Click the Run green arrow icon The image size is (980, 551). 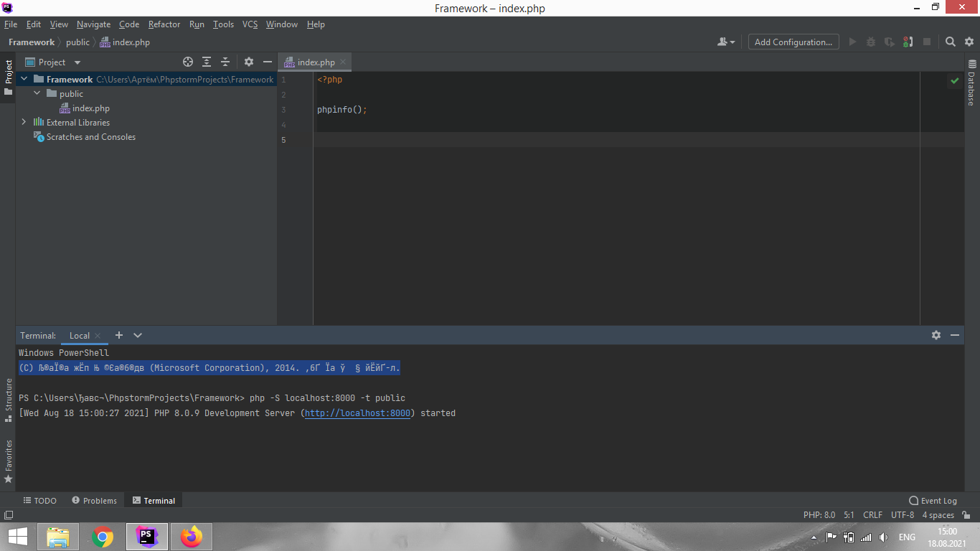click(x=852, y=42)
